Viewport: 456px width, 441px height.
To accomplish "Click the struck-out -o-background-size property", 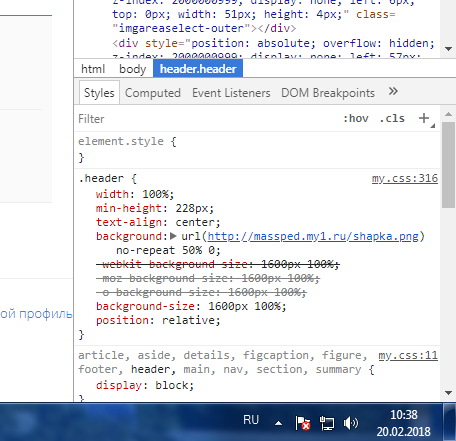I will [x=201, y=292].
